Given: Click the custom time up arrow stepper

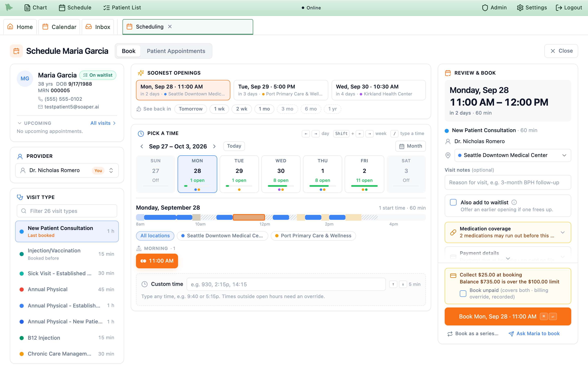Looking at the screenshot, I should (x=393, y=284).
